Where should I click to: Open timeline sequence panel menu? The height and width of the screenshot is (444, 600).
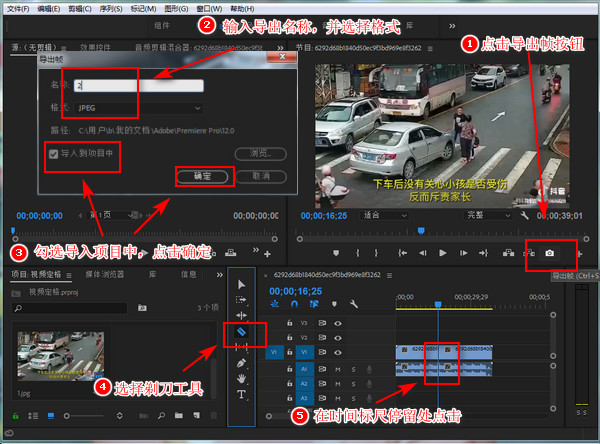point(389,275)
